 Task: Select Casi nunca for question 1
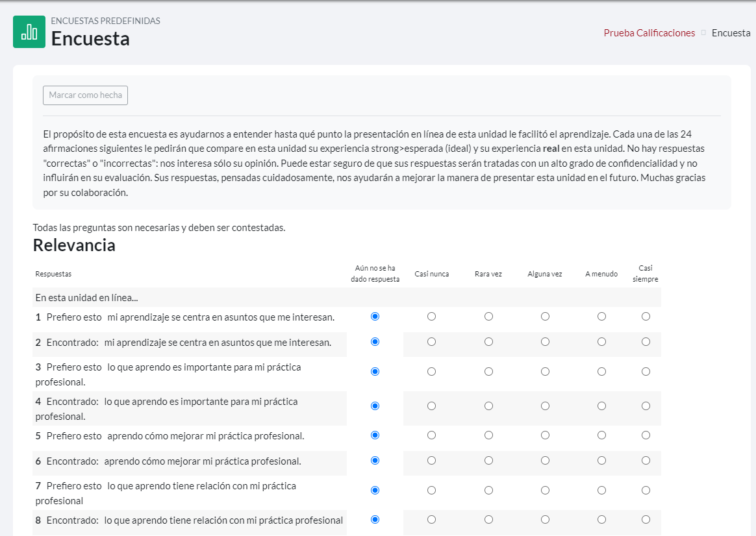pyautogui.click(x=432, y=317)
